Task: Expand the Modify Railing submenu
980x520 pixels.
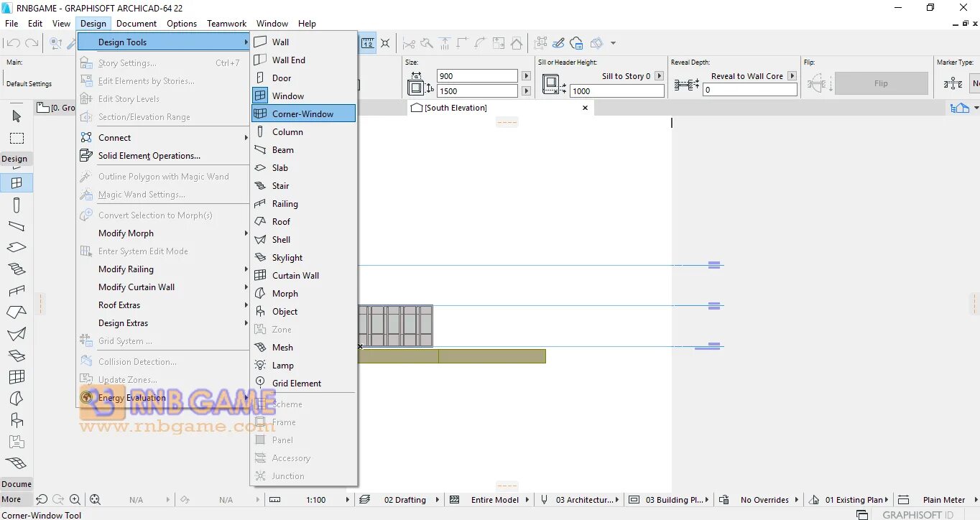Action: tap(163, 269)
